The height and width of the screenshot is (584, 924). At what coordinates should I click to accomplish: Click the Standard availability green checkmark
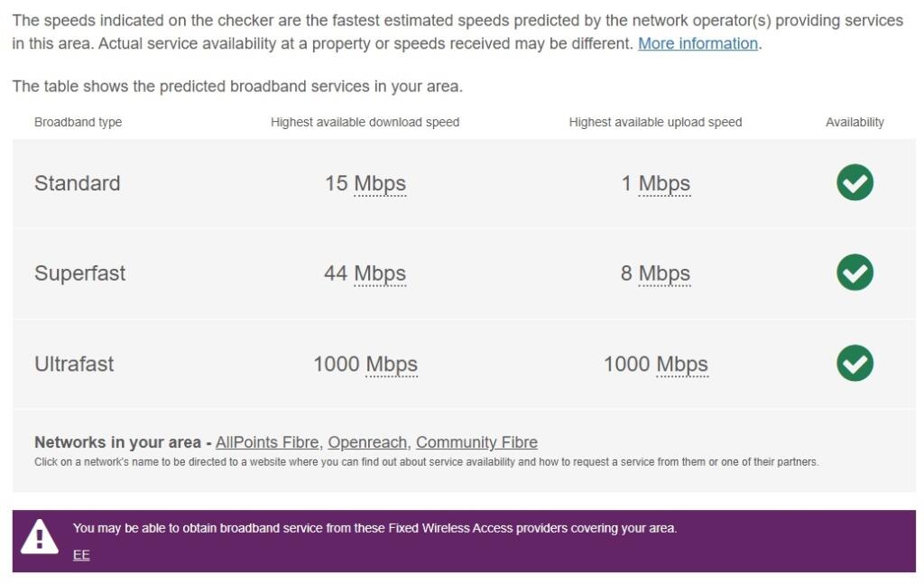[855, 182]
